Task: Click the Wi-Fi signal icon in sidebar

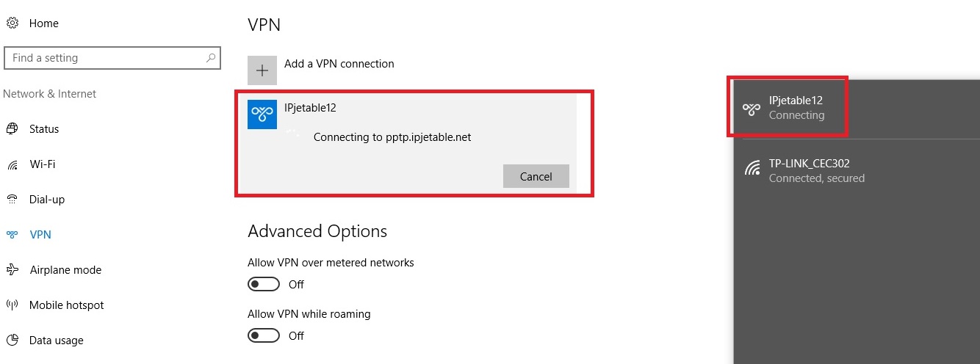Action: [12, 164]
